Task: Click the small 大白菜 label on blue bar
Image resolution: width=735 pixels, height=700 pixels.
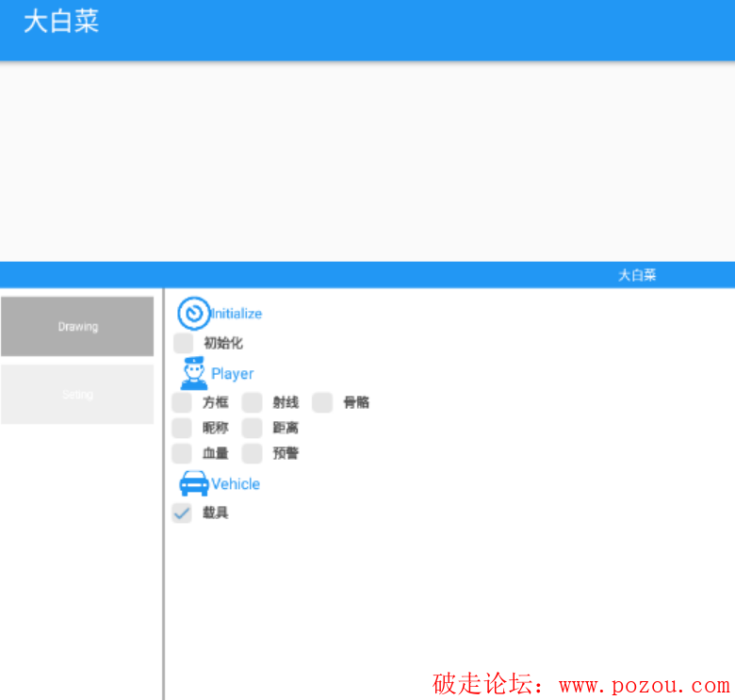Action: [x=637, y=275]
